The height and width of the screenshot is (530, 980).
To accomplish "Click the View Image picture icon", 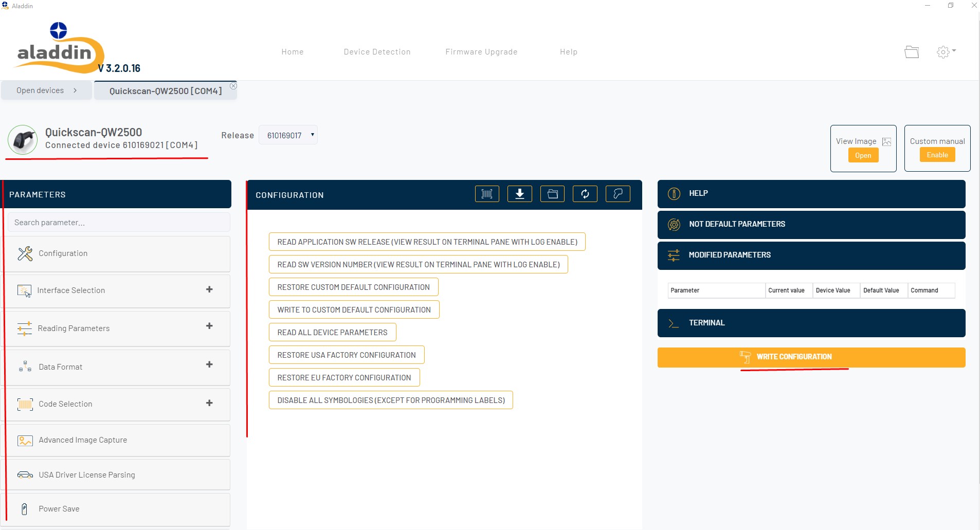I will click(887, 141).
